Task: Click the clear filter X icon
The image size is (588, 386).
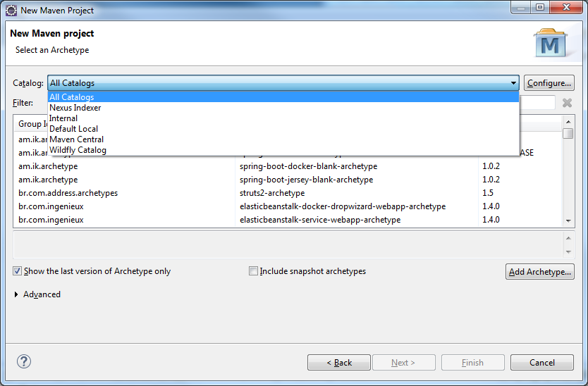Action: click(567, 103)
